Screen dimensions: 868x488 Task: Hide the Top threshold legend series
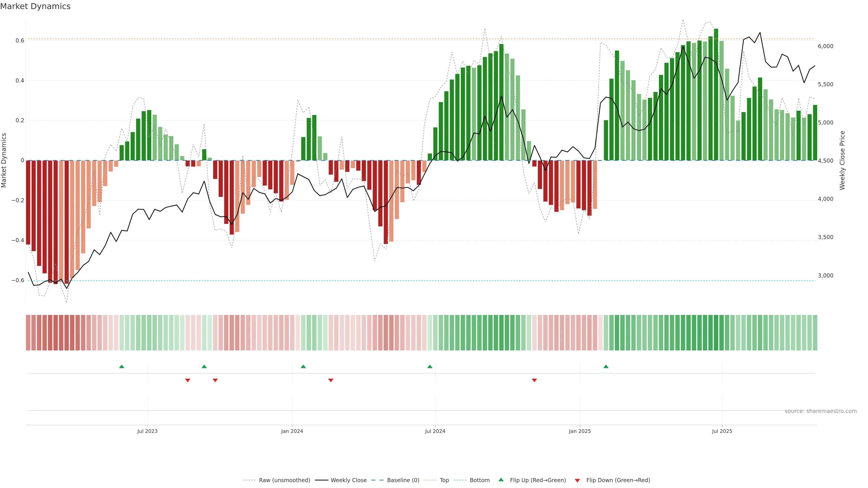click(444, 480)
